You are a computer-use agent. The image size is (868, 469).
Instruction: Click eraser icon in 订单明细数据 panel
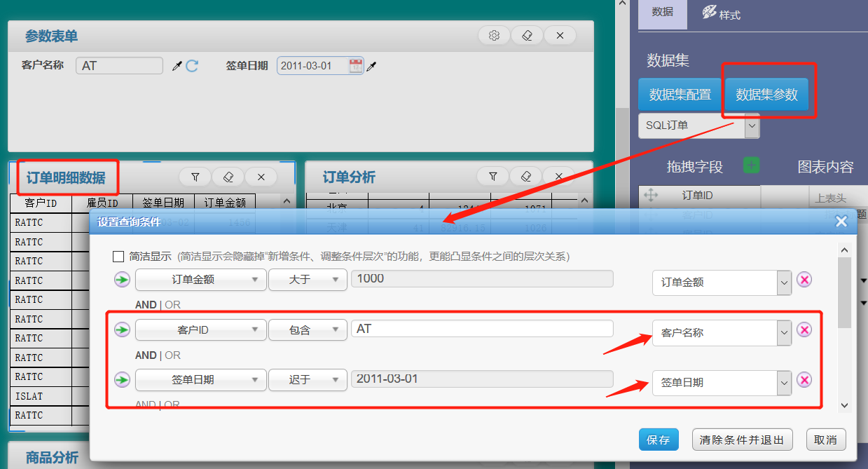coord(228,177)
